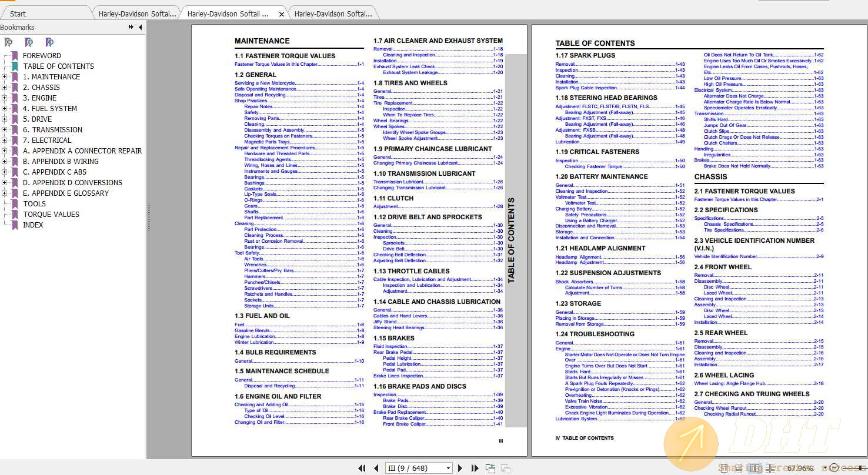The image size is (868, 475).
Task: Open the TORQUE VALUES bookmark
Action: click(x=51, y=215)
